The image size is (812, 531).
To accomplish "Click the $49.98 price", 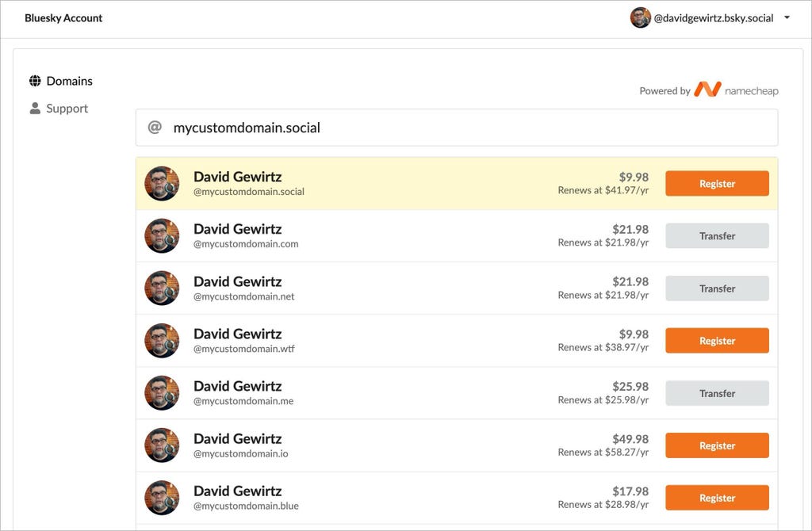I will [x=630, y=439].
